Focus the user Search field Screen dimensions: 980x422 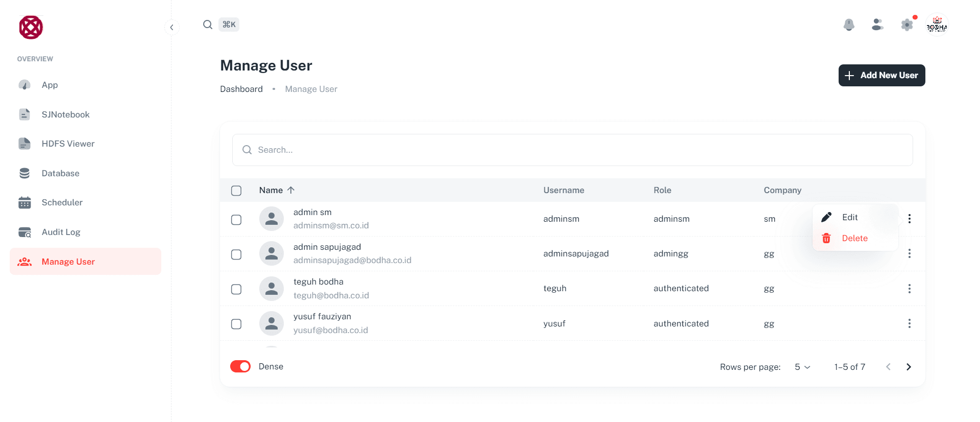point(572,150)
